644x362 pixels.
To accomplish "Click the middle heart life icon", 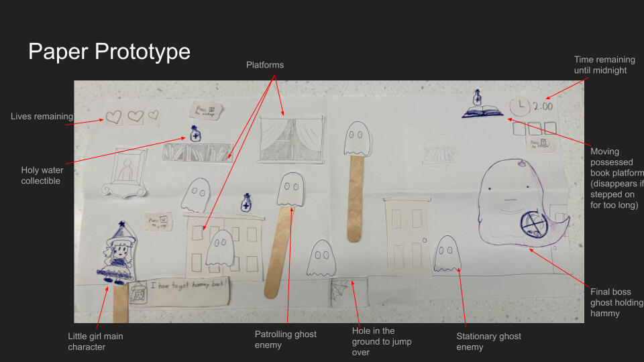I will pyautogui.click(x=136, y=117).
